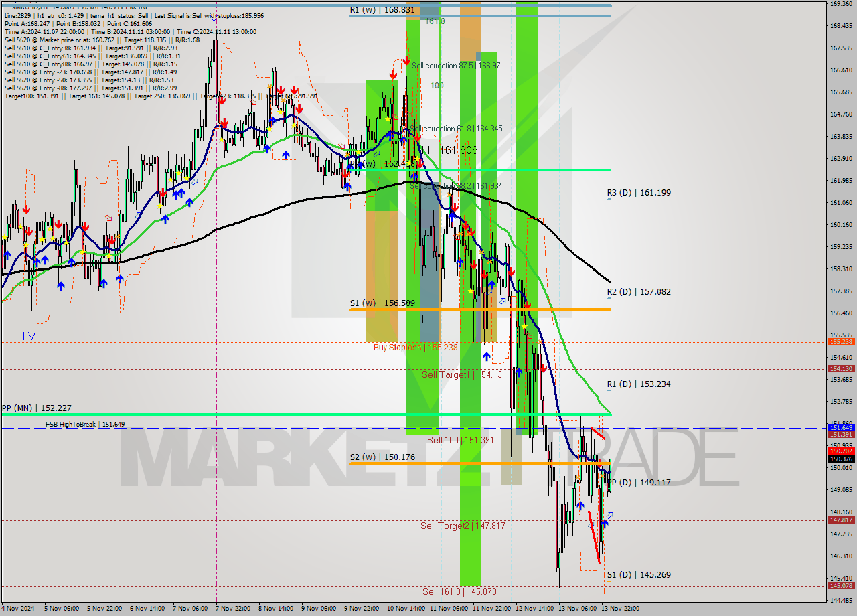Click the 'R3 (D) | 161.199' resistance label
This screenshot has height=616, width=857.
point(639,193)
